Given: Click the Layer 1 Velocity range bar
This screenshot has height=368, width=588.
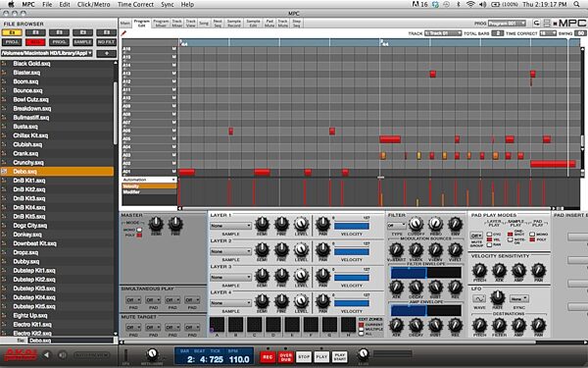Looking at the screenshot, I should [352, 226].
